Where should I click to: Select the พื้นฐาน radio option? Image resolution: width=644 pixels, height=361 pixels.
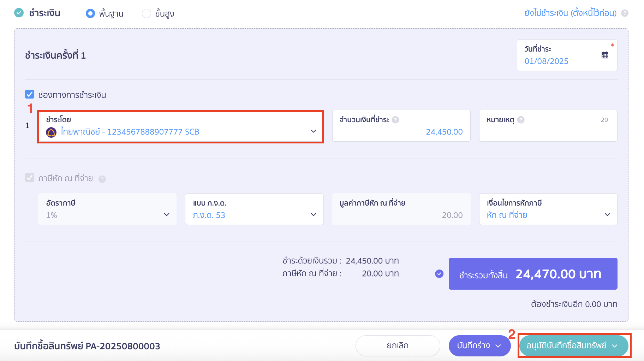tap(90, 13)
